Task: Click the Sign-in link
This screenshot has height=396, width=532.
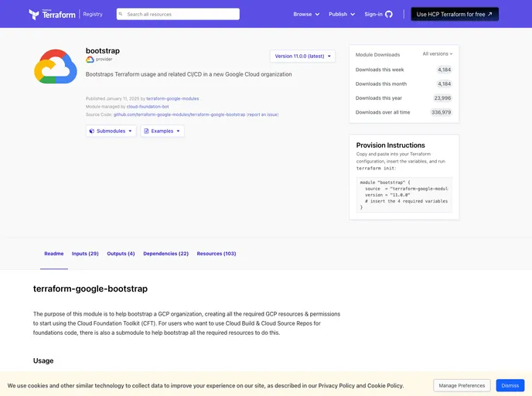Action: tap(373, 14)
